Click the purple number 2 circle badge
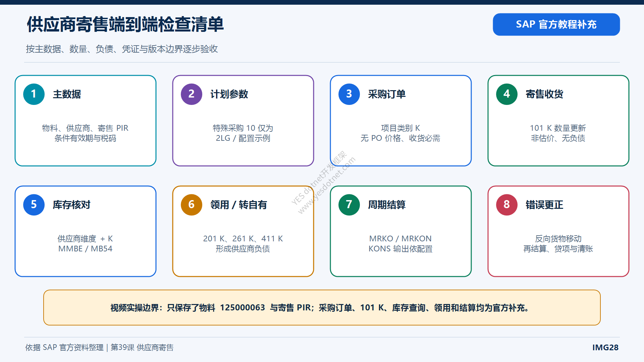 coord(192,94)
